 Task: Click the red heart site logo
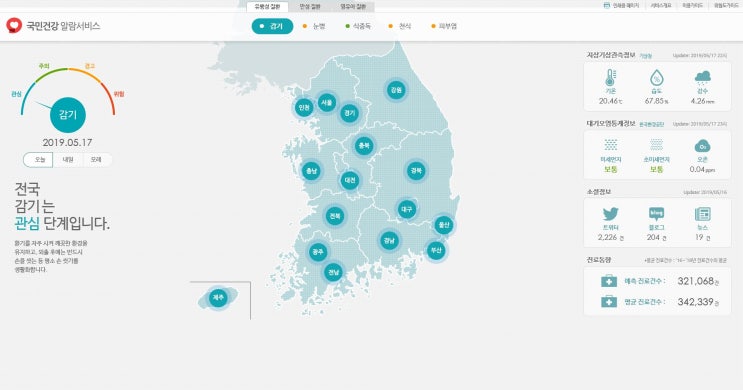pos(14,26)
